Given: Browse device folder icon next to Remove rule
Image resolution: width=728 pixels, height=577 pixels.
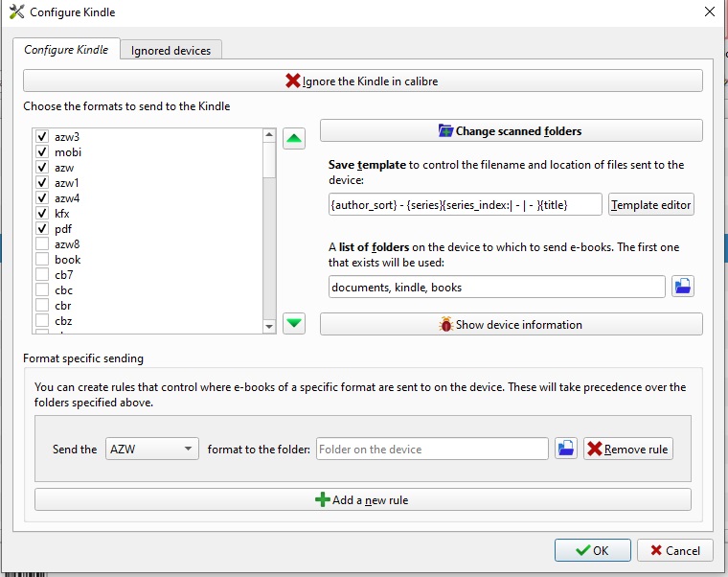Looking at the screenshot, I should tap(566, 449).
